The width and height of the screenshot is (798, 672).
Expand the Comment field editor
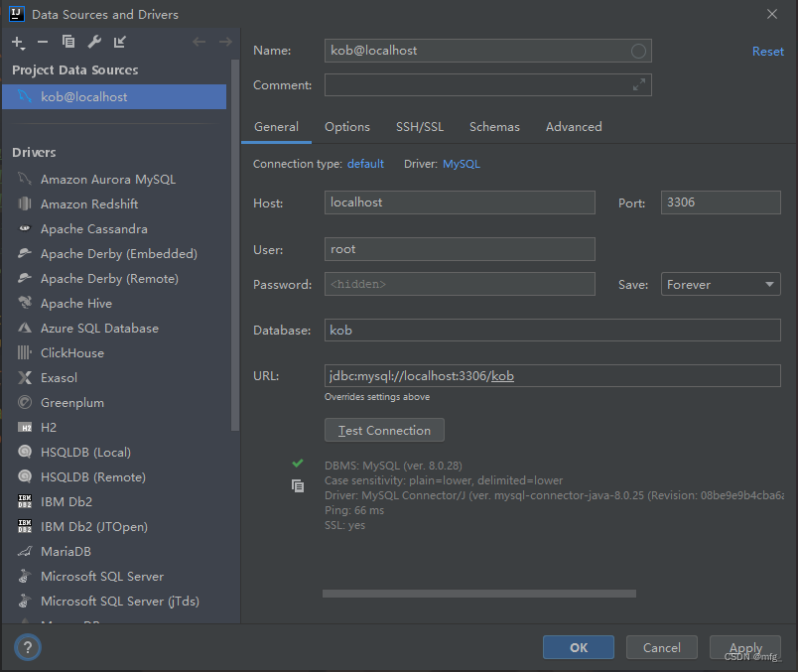pos(639,85)
